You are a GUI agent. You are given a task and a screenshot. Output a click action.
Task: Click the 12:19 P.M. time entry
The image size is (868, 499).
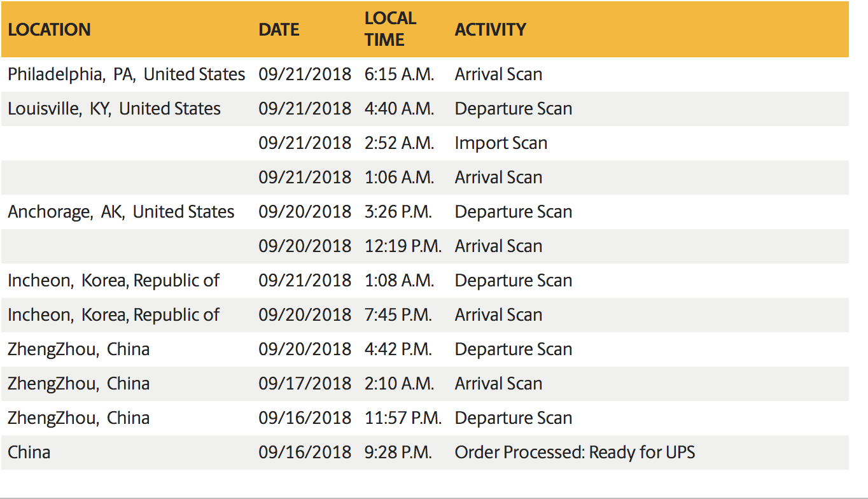[x=403, y=246]
